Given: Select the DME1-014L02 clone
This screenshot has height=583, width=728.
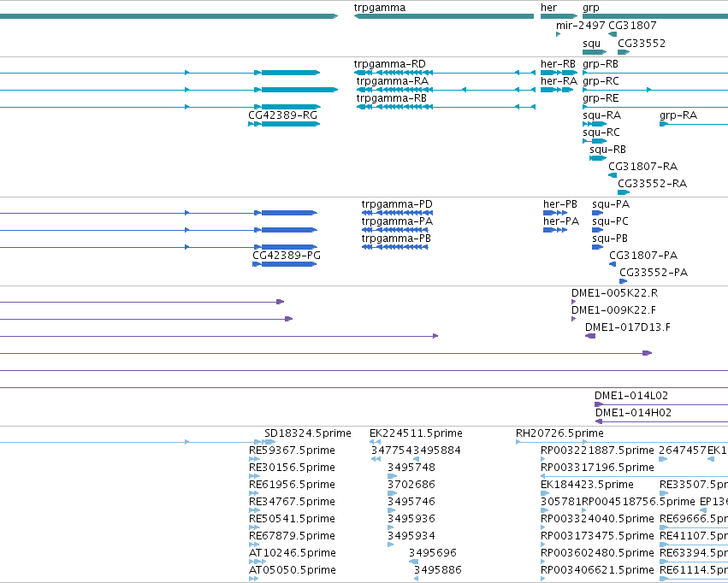Looking at the screenshot, I should coord(661,405).
